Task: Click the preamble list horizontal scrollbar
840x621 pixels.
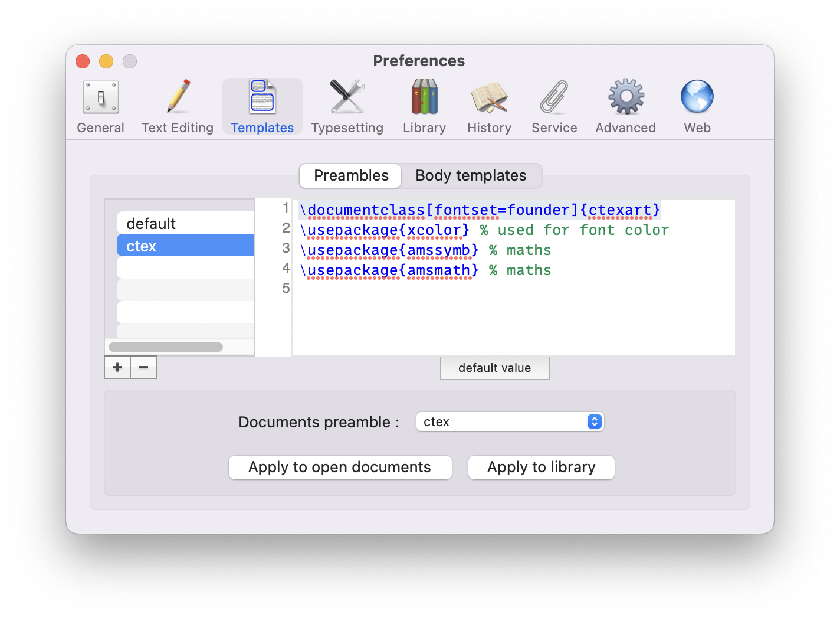Action: point(166,347)
